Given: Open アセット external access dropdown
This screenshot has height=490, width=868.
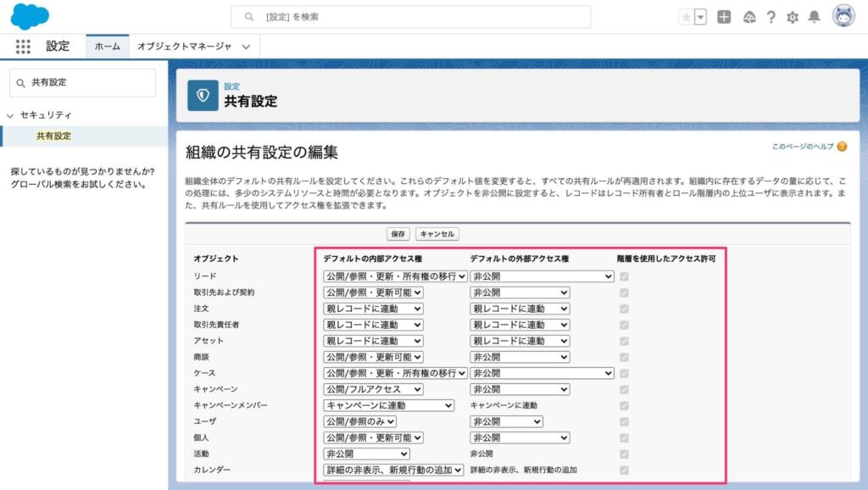Looking at the screenshot, I should (520, 341).
